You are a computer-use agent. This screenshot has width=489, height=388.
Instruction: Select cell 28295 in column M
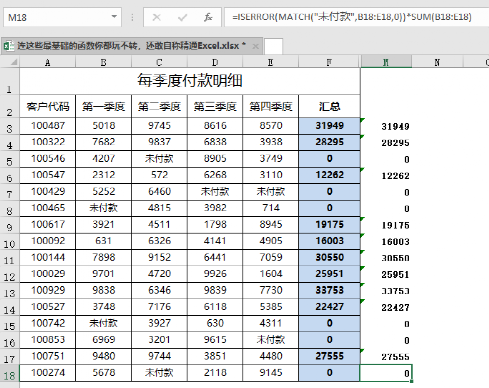[x=386, y=143]
